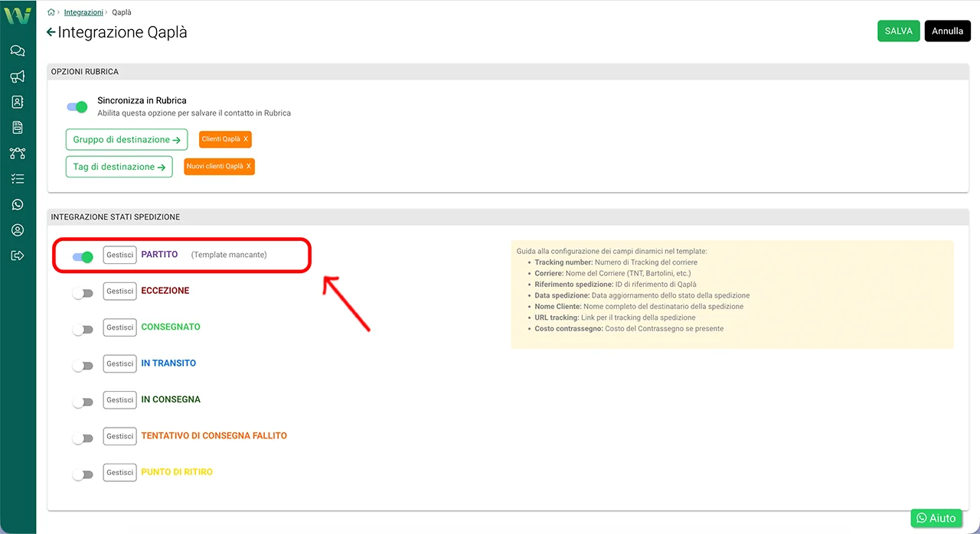Open the checklist sidebar icon
This screenshot has width=980, height=534.
(x=18, y=179)
